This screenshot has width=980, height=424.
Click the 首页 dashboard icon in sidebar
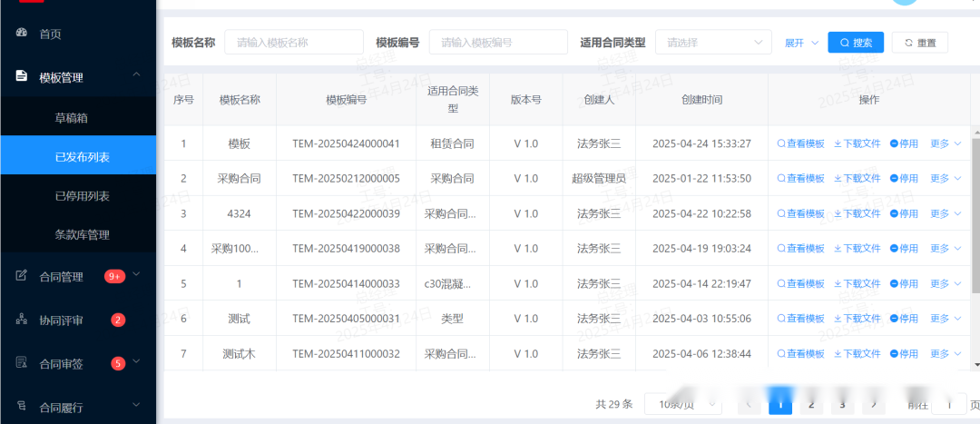click(x=21, y=34)
